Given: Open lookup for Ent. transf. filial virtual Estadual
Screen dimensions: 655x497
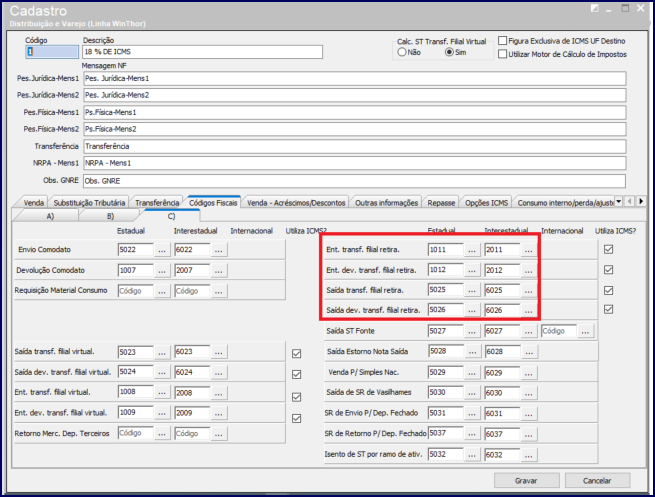Looking at the screenshot, I should (162, 393).
